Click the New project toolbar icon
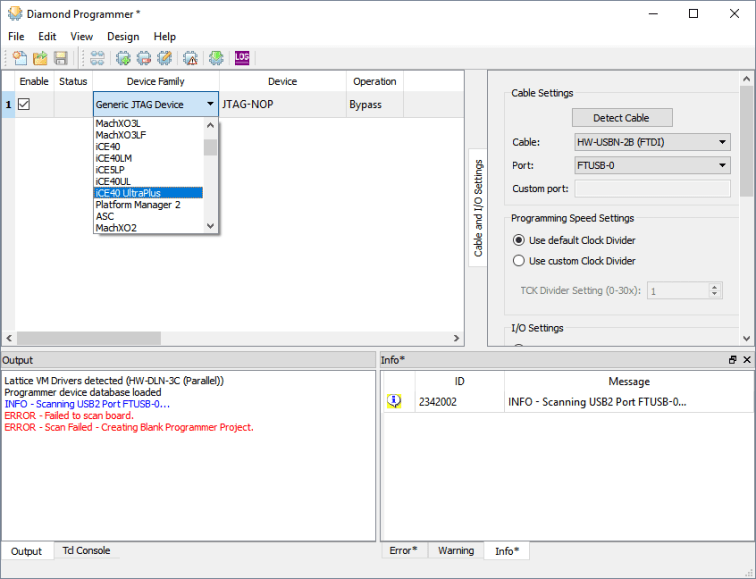Viewport: 756px width, 579px height. [x=19, y=58]
